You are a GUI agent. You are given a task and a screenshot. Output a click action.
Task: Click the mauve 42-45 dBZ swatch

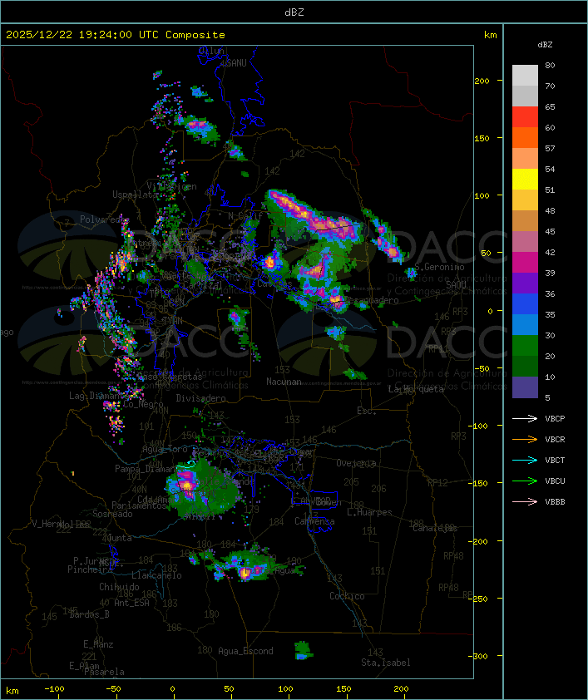pyautogui.click(x=525, y=242)
